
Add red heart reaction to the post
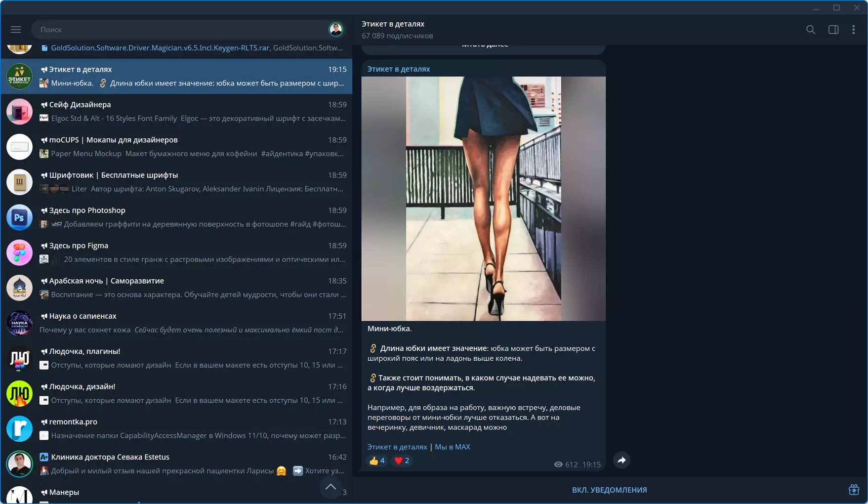tap(402, 461)
